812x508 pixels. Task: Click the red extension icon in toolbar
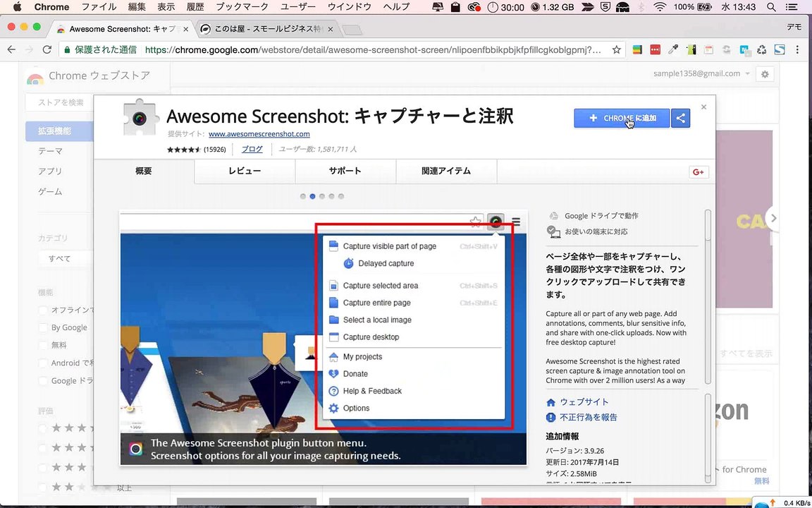(x=655, y=50)
